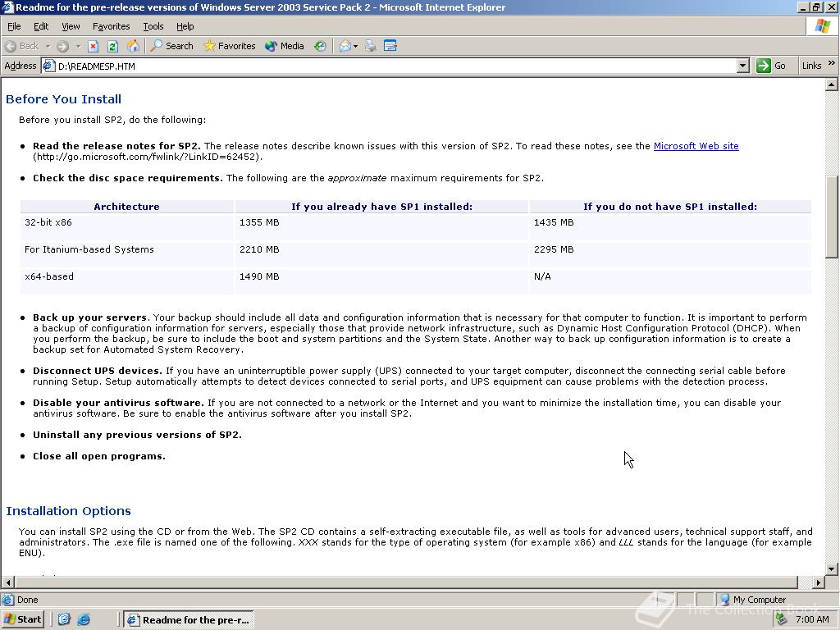
Task: Click the horizontal scrollbar left arrow
Action: pos(7,582)
